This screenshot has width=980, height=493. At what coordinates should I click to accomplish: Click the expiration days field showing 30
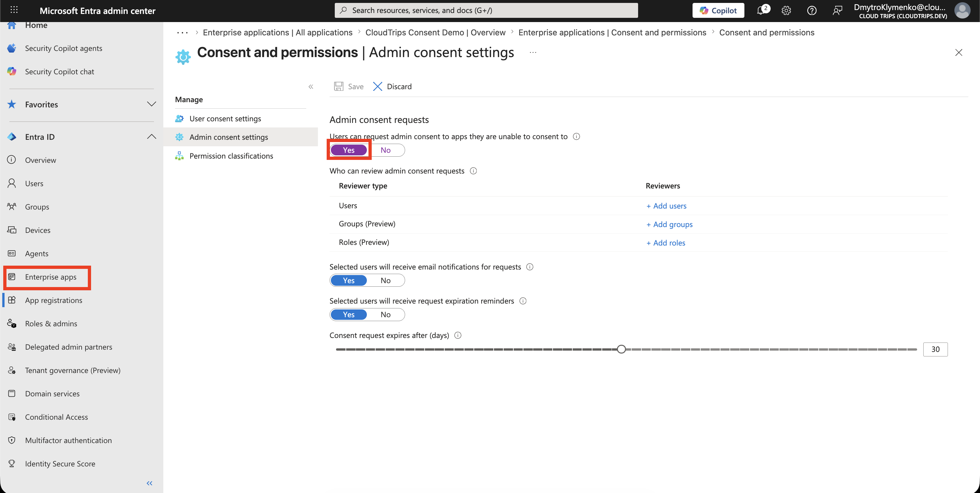(935, 349)
